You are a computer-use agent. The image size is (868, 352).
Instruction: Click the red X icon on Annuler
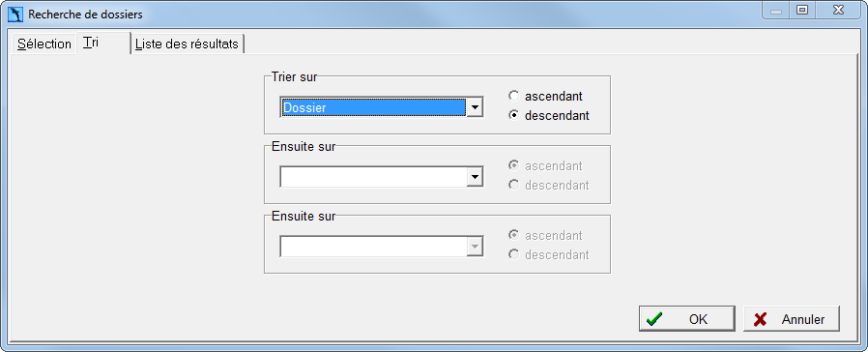[761, 319]
